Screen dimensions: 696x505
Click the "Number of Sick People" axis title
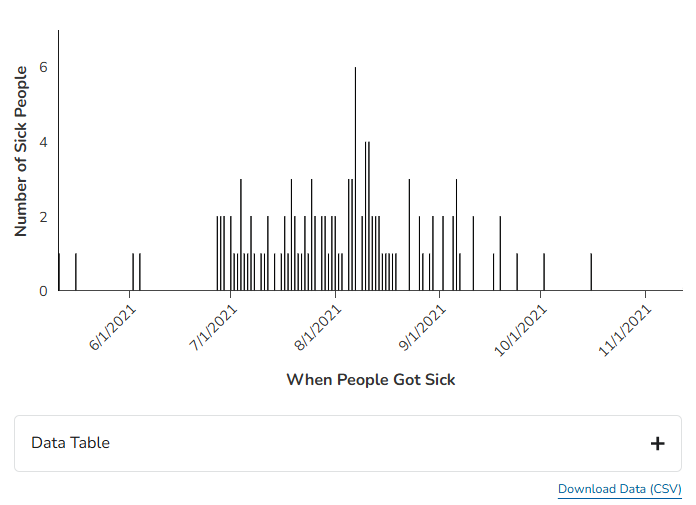pos(21,154)
